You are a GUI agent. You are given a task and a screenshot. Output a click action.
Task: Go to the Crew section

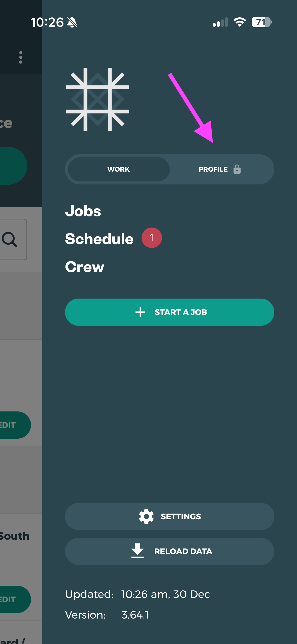85,267
